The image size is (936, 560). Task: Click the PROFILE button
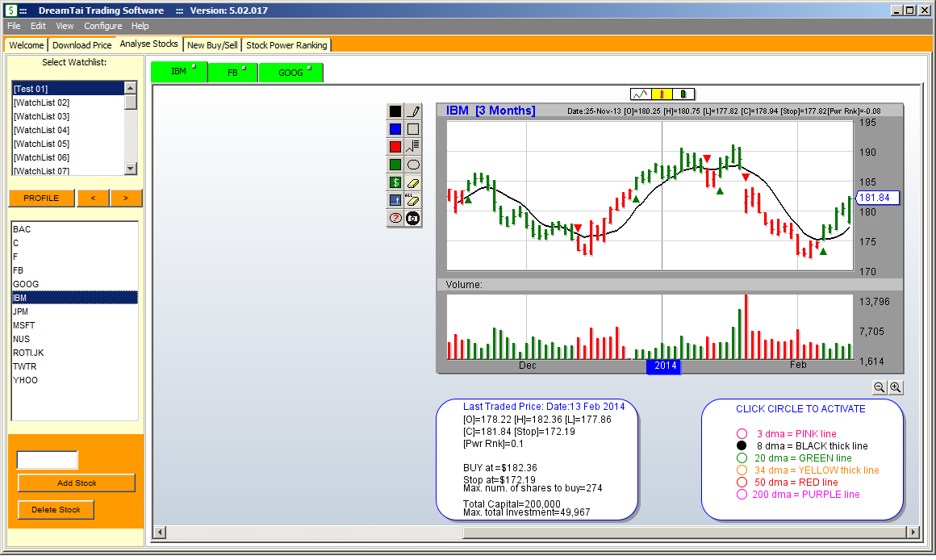(x=41, y=199)
